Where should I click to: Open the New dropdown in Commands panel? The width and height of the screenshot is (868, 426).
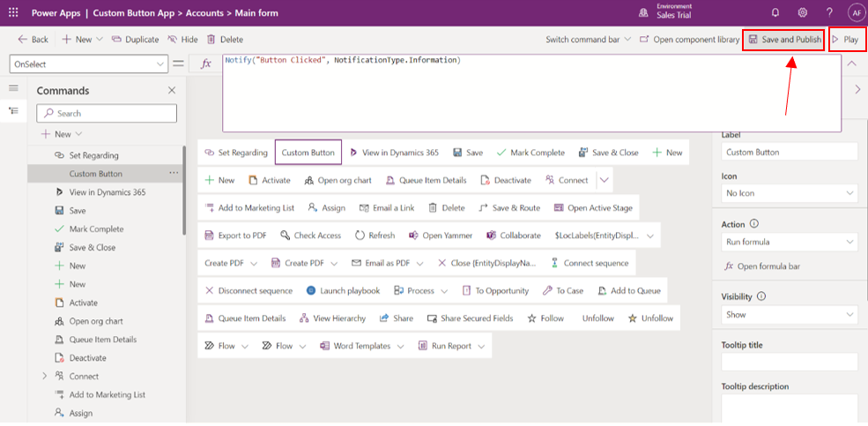[x=62, y=134]
